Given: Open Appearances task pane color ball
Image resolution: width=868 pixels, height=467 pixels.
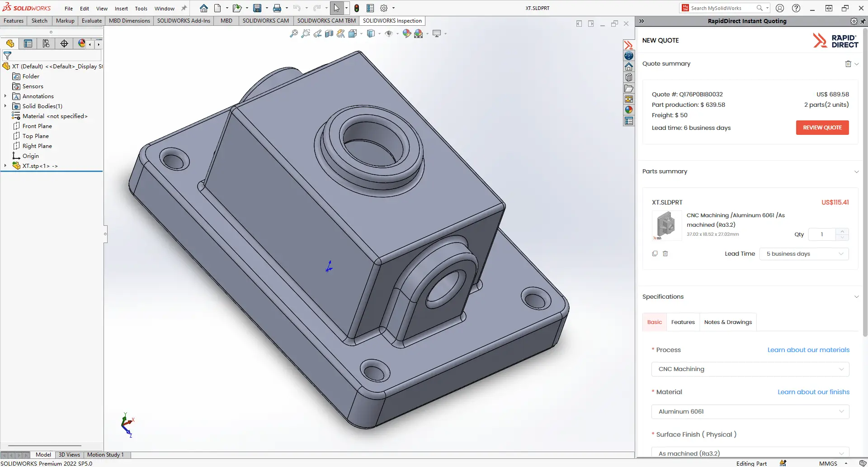Looking at the screenshot, I should pyautogui.click(x=629, y=110).
